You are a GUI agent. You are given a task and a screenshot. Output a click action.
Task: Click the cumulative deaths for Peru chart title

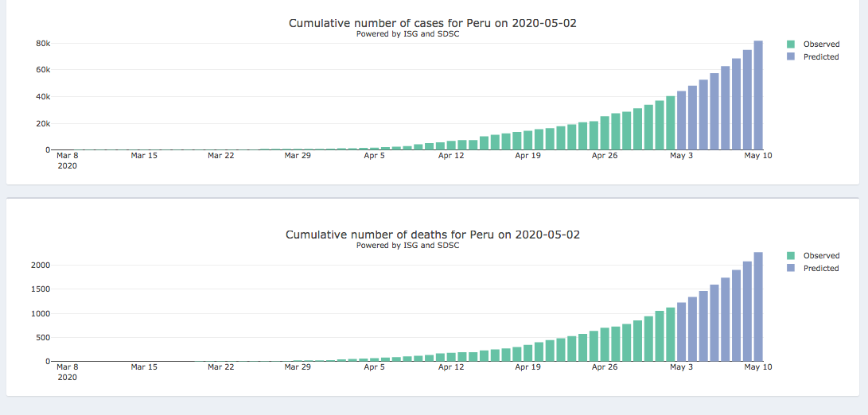pyautogui.click(x=432, y=235)
